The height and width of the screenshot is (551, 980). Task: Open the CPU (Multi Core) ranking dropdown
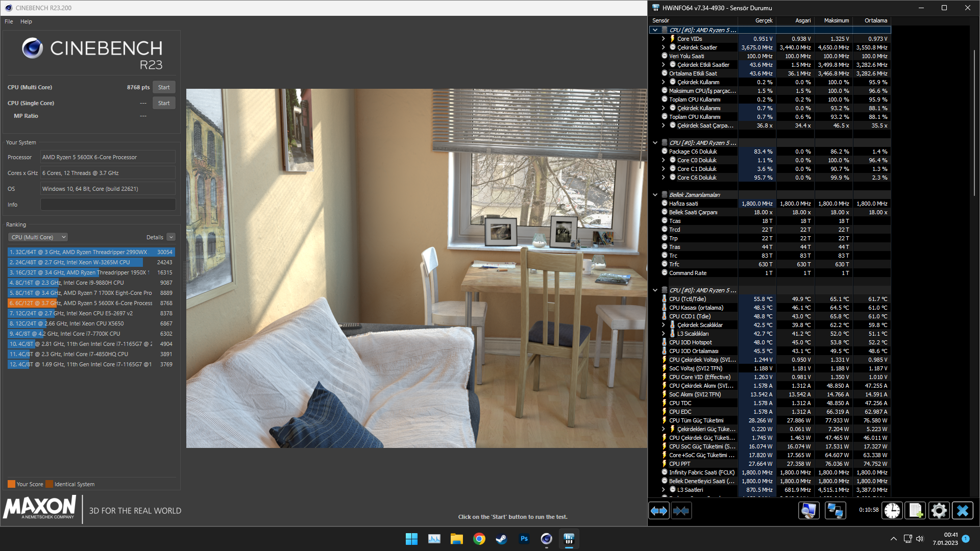pyautogui.click(x=38, y=237)
